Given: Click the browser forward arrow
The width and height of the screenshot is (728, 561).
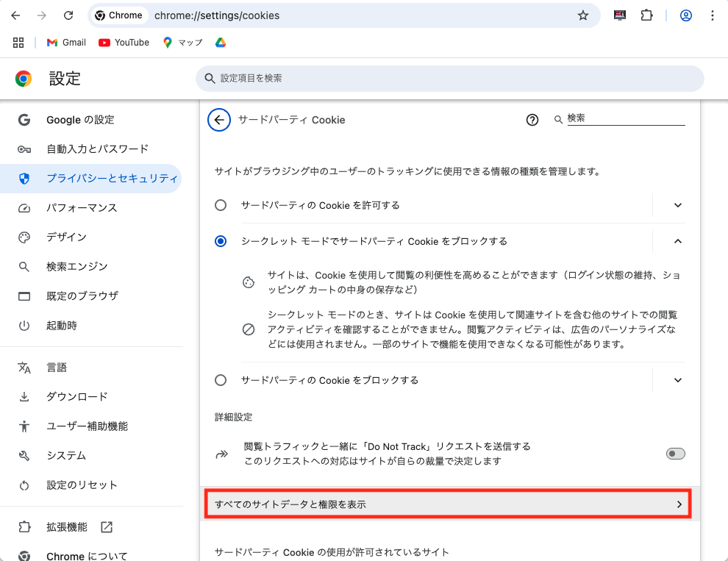Looking at the screenshot, I should pos(42,15).
